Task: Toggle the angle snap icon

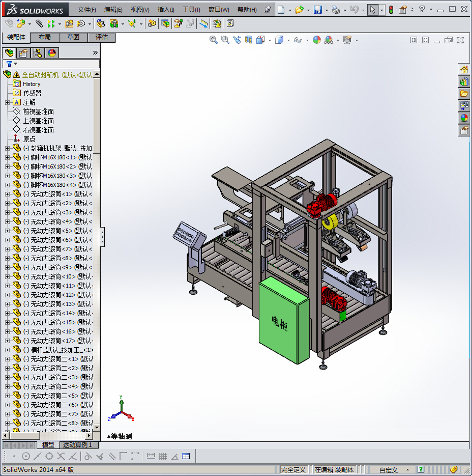Action: point(174,456)
